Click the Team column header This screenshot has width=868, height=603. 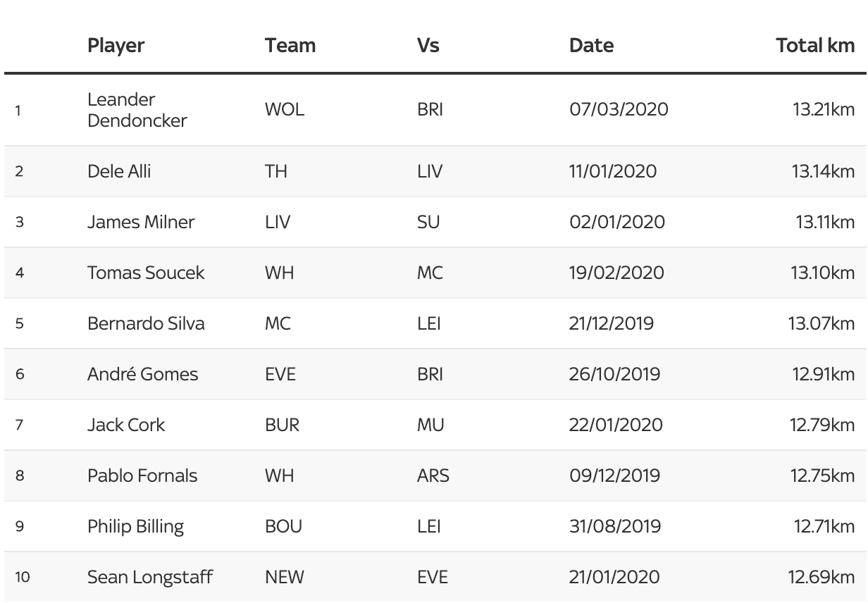(290, 46)
